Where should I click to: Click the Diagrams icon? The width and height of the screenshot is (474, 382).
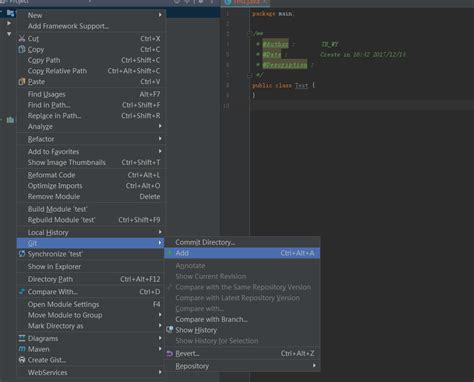[22, 338]
